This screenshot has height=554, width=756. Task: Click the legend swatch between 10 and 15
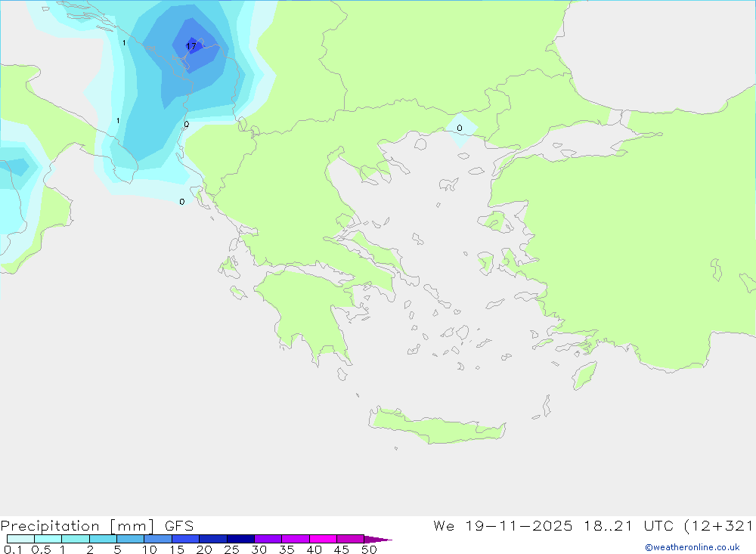point(158,539)
